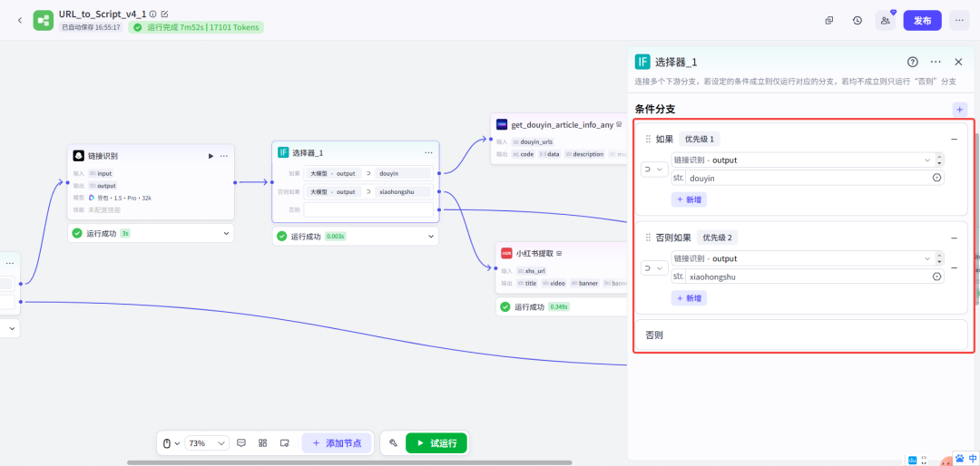The height and width of the screenshot is (466, 980).
Task: Open operator dropdown in 如果 branch
Action: pyautogui.click(x=654, y=170)
